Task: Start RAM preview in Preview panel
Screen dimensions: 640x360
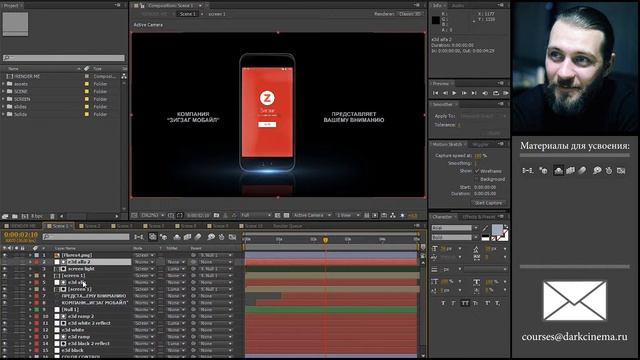Action: pyautogui.click(x=506, y=93)
